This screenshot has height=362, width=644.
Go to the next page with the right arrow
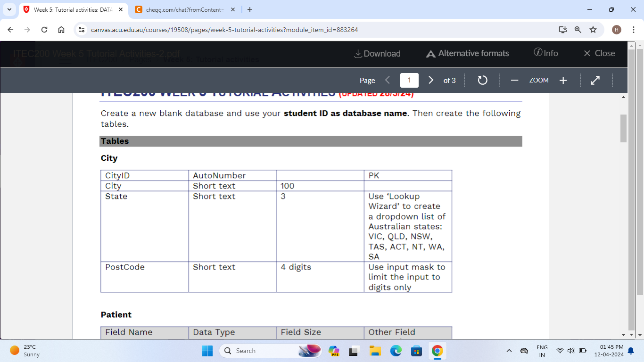(x=430, y=80)
